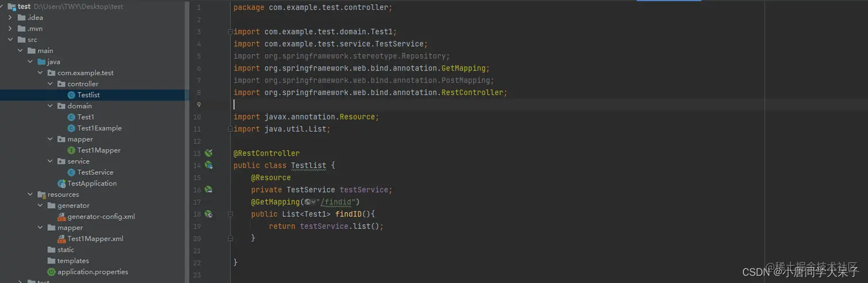Collapse the domain package
The width and height of the screenshot is (868, 283).
pos(51,106)
